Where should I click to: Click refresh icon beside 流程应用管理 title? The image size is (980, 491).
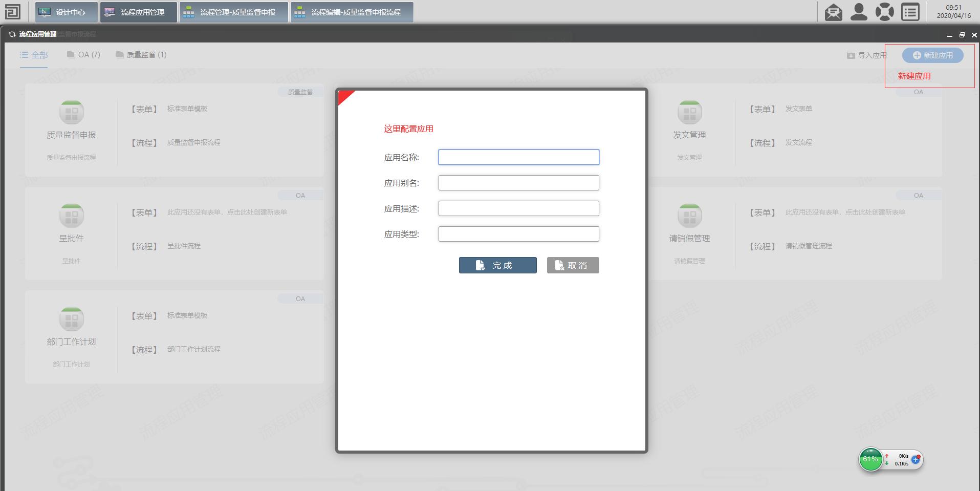click(x=12, y=34)
